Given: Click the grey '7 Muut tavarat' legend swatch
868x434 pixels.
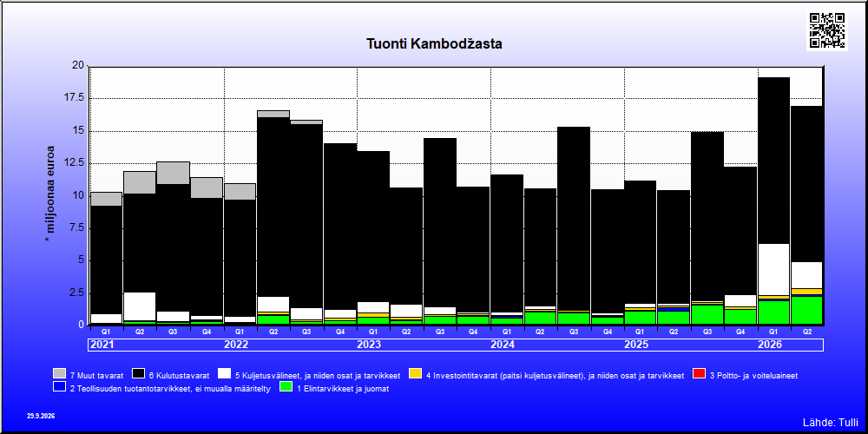Looking at the screenshot, I should 60,373.
